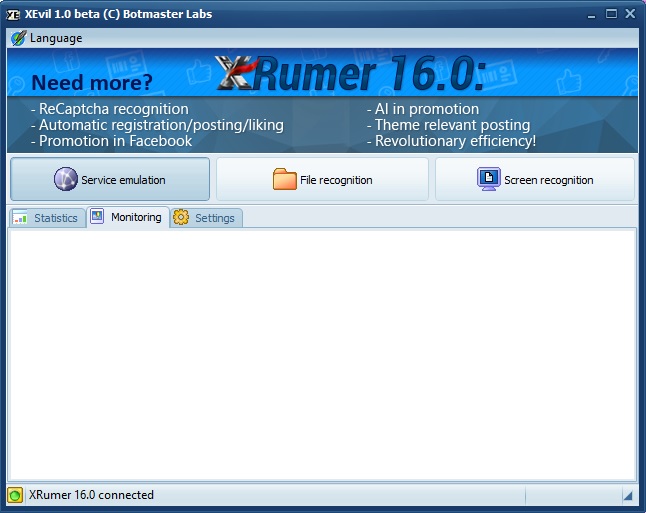The height and width of the screenshot is (513, 646).
Task: Maximize the XEvil window
Action: coord(611,14)
